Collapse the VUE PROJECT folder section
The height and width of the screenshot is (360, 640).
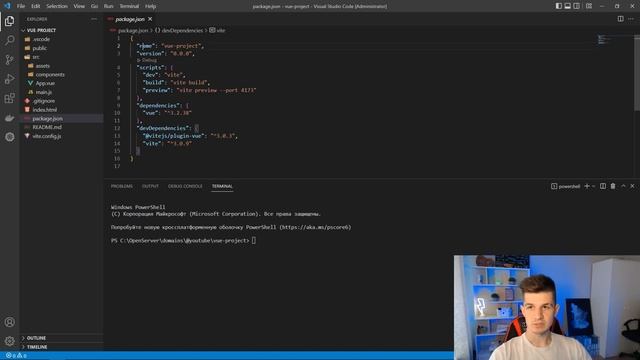(41, 30)
